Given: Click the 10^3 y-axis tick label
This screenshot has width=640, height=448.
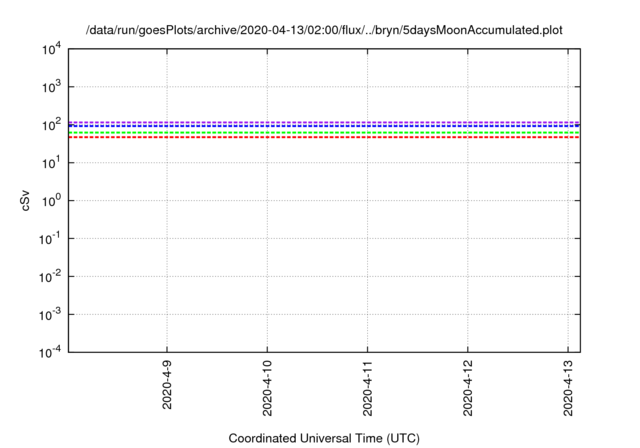Looking at the screenshot, I should (51, 87).
